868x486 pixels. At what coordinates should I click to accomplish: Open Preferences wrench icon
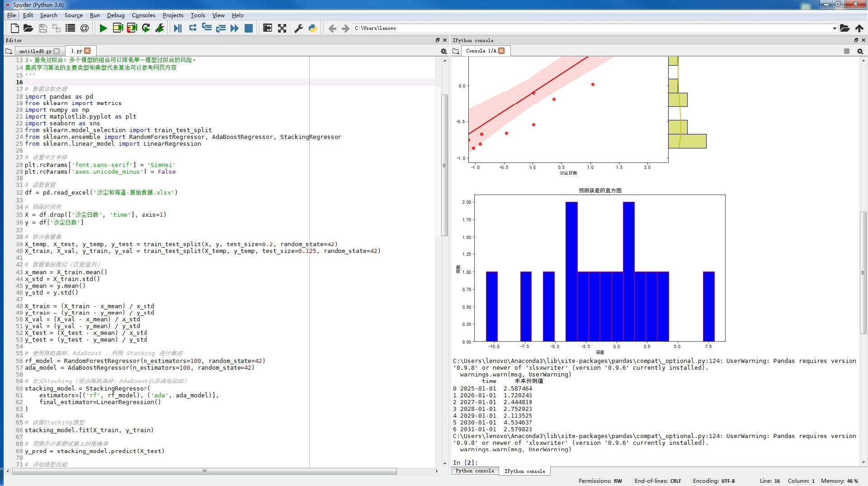coord(298,28)
